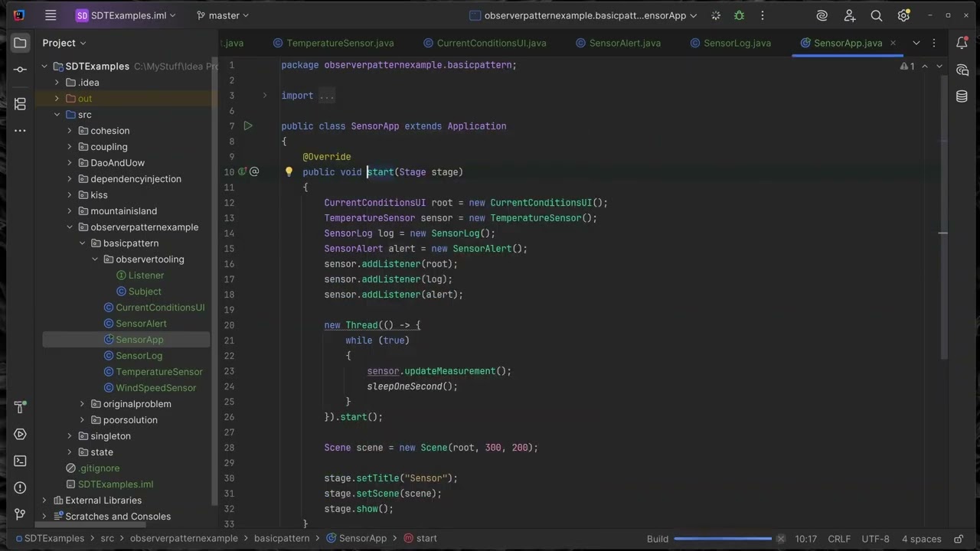Select WindSpeedSensor class in tree
Image resolution: width=980 pixels, height=551 pixels.
155,388
